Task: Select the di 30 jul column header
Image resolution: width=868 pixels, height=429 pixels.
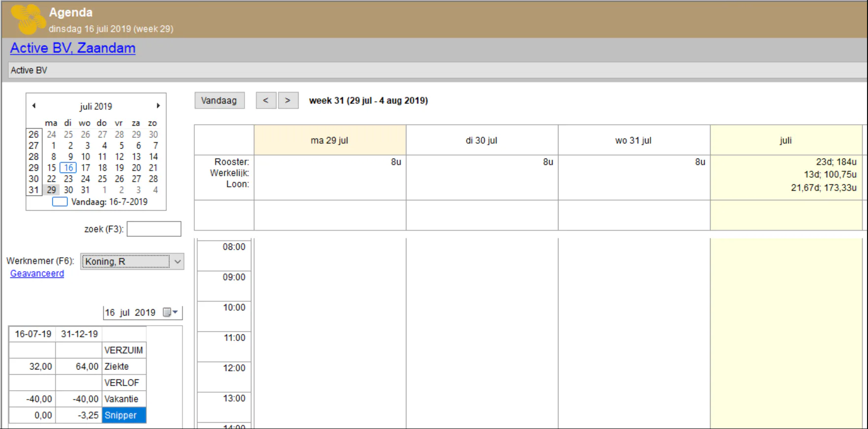Action: pyautogui.click(x=482, y=140)
